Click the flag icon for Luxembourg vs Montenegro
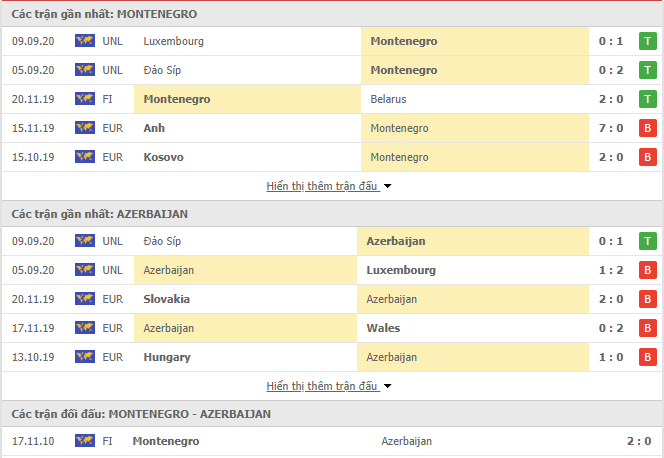664x458 pixels. pos(85,41)
